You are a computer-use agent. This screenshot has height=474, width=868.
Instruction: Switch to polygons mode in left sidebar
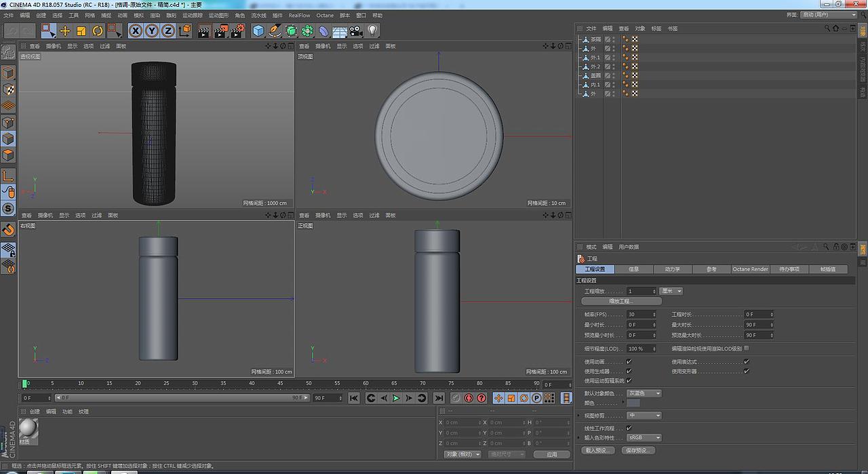[x=8, y=155]
